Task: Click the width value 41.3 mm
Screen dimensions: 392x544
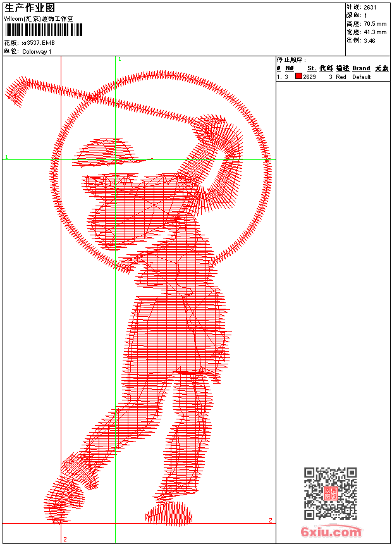Action: [x=375, y=32]
